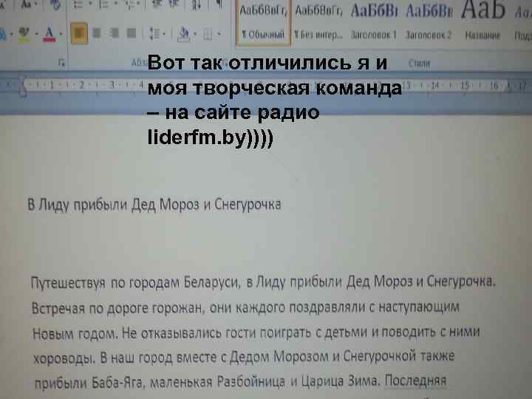This screenshot has height=399, width=532.
Task: Click the clear formatting icon
Action: (x=54, y=4)
